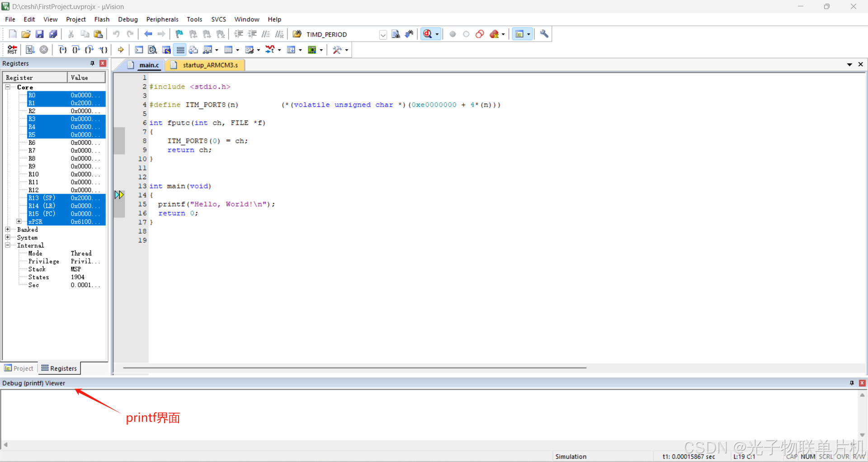Toggle Start/Stop Debug Session button
The width and height of the screenshot is (868, 462).
pyautogui.click(x=427, y=34)
